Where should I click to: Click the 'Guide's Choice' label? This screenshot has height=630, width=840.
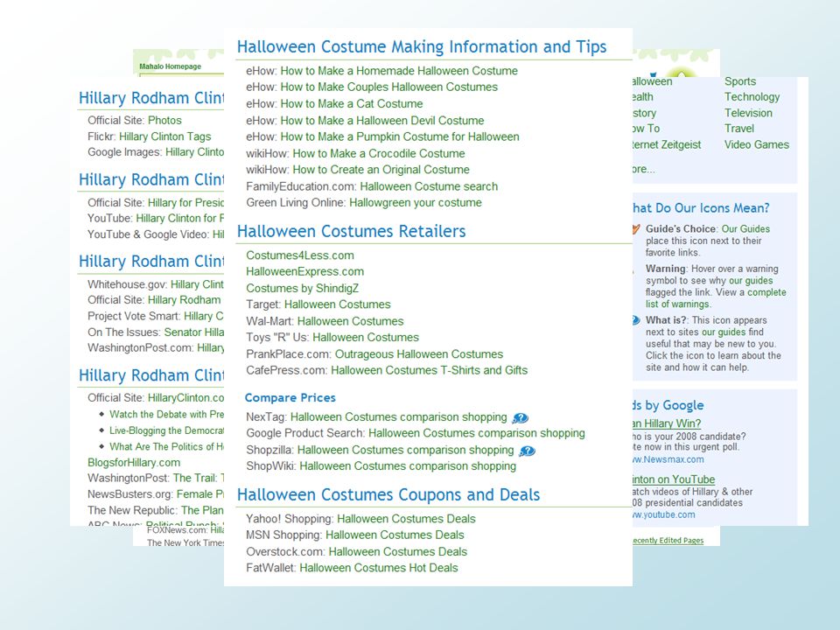click(x=681, y=228)
